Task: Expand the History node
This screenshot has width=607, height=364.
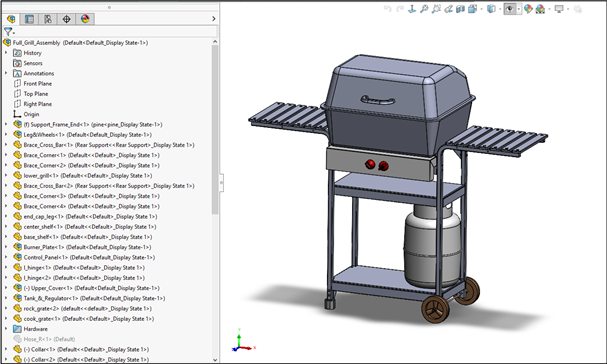Action: click(6, 53)
